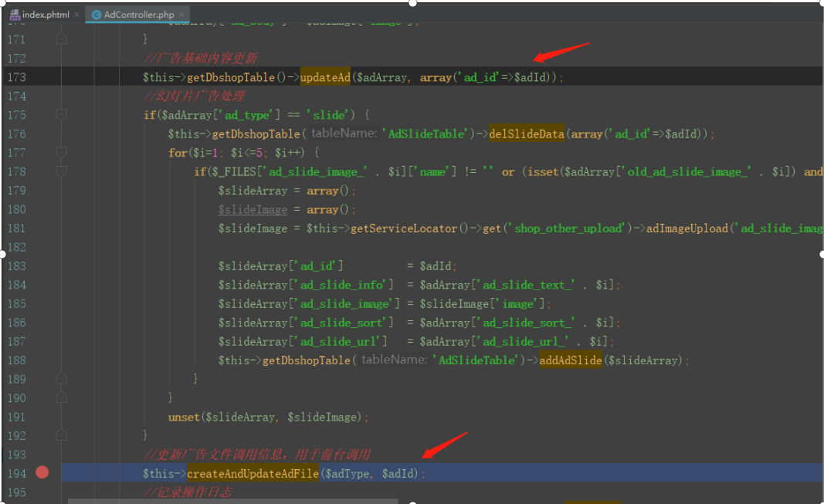Screen dimensions: 824x504
Task: Click the $slideArray = array() statement on line 179
Action: pyautogui.click(x=287, y=191)
